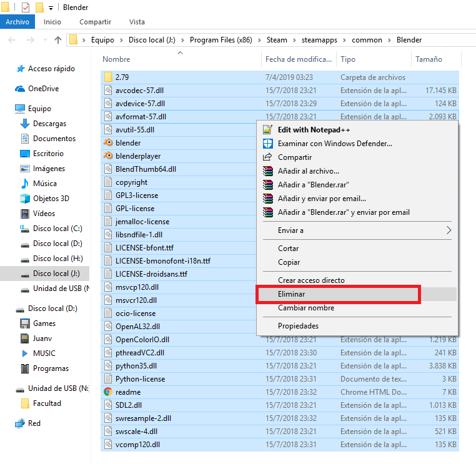
Task: Click the Música note icon
Action: click(25, 184)
